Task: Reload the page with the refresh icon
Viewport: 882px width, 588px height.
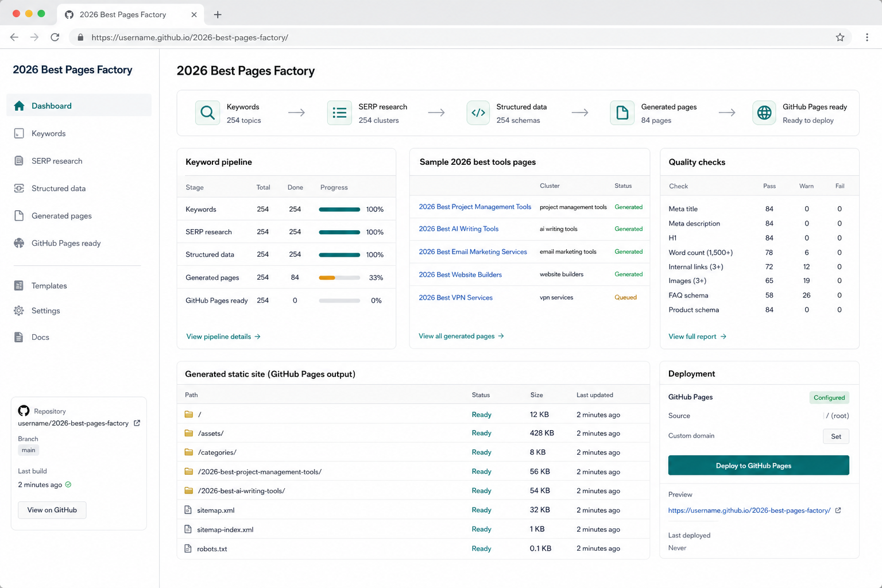Action: pyautogui.click(x=55, y=37)
